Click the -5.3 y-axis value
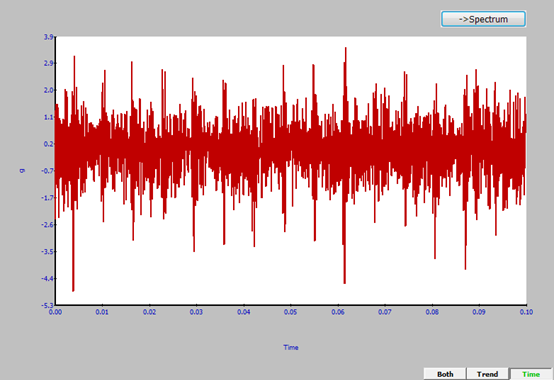 pos(48,305)
